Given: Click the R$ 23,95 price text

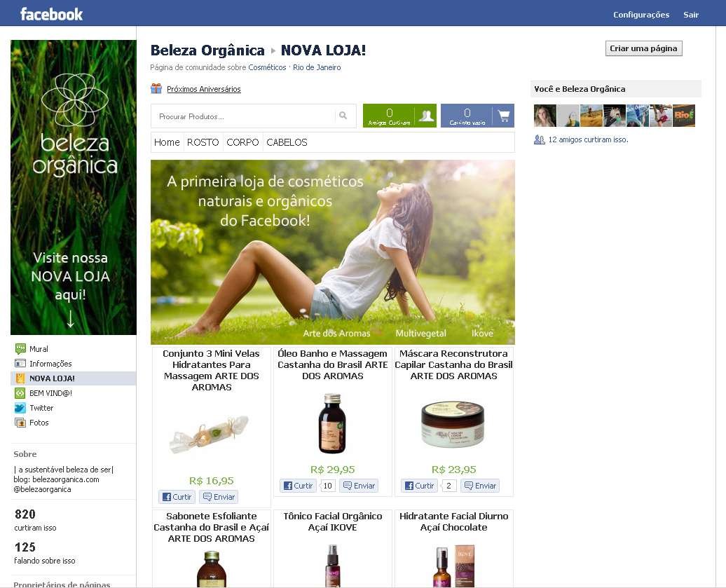Looking at the screenshot, I should (454, 470).
